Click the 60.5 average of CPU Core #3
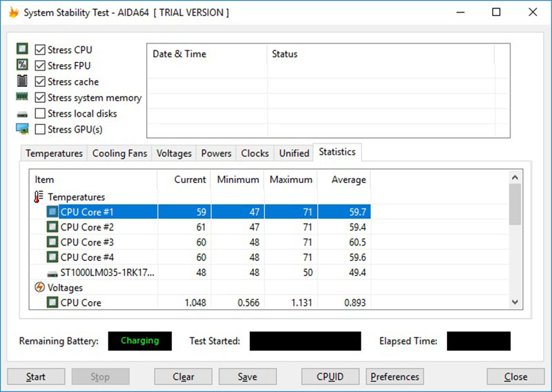 point(357,242)
